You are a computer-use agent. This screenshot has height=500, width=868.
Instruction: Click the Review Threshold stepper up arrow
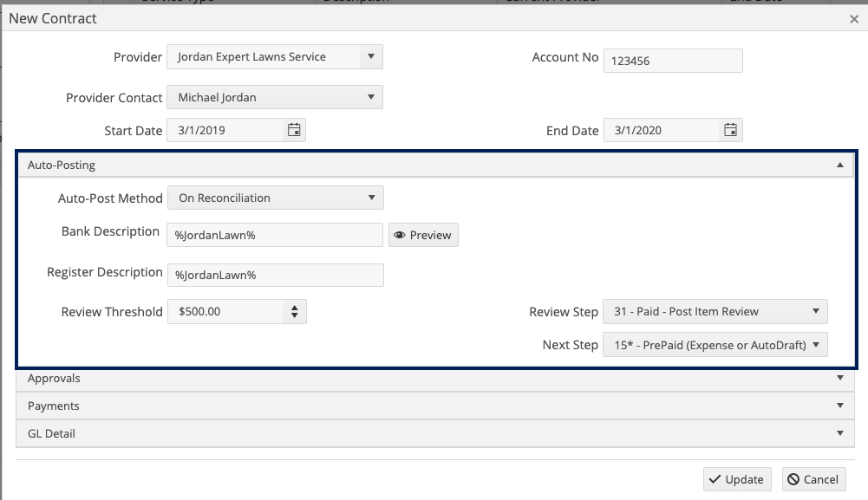click(x=295, y=307)
